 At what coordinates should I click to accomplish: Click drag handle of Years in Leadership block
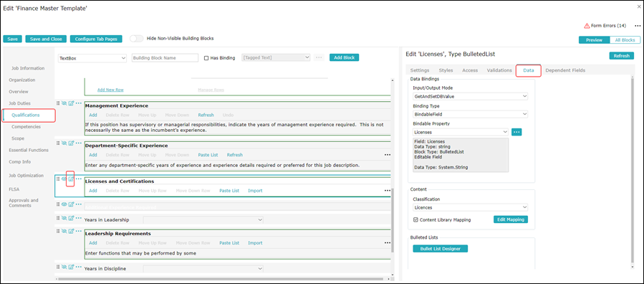point(58,218)
